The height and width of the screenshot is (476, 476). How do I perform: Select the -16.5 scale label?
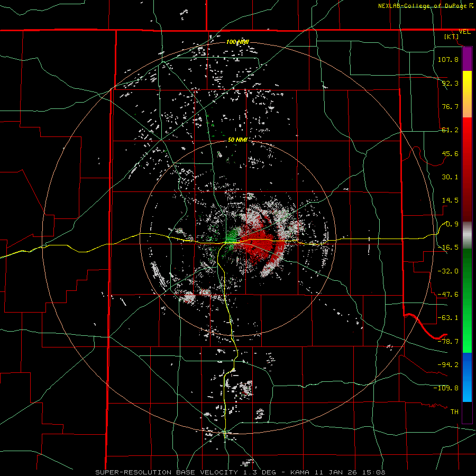(x=448, y=248)
